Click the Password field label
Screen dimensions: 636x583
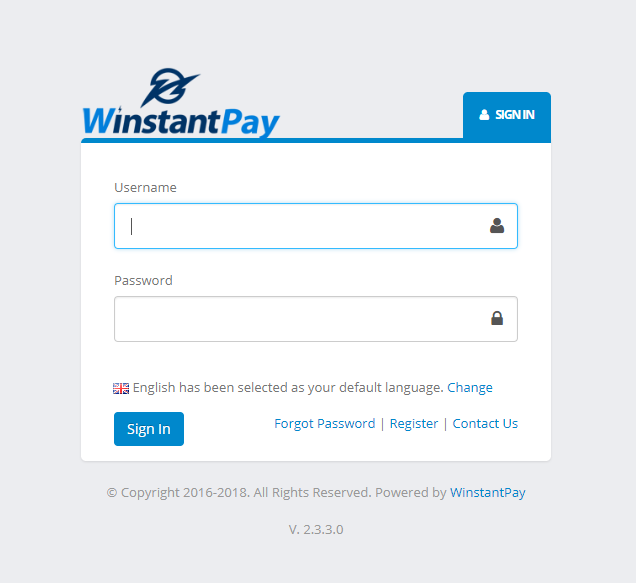[x=143, y=280]
